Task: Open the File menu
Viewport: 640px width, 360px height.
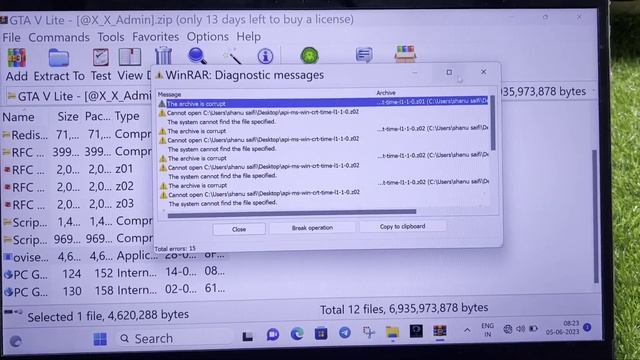Action: (x=11, y=38)
